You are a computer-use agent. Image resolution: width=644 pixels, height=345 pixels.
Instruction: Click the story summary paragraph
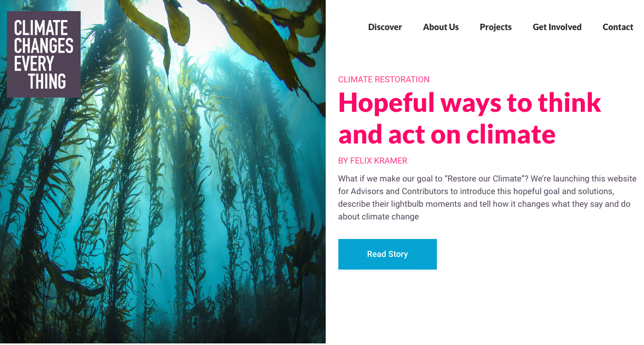487,198
